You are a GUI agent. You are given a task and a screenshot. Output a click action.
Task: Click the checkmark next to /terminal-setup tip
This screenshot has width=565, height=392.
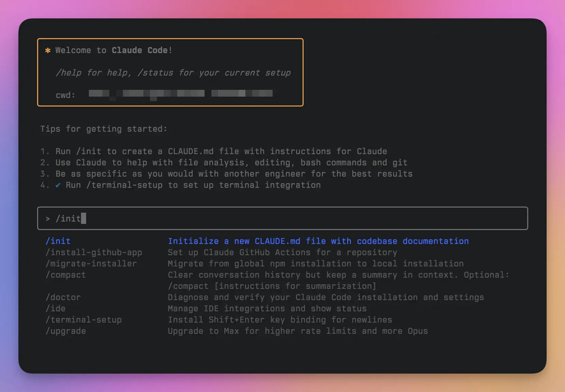click(x=58, y=185)
